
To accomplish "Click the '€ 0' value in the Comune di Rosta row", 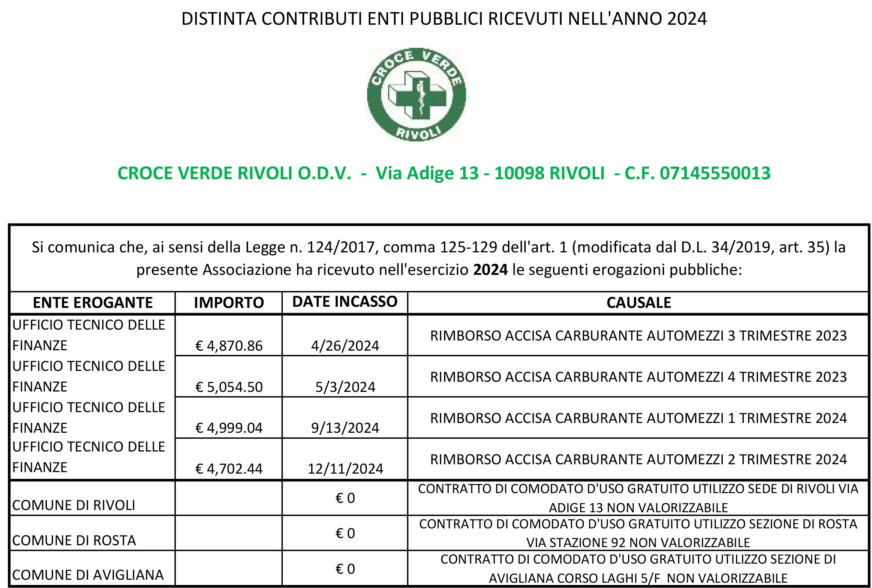I will coord(345,534).
